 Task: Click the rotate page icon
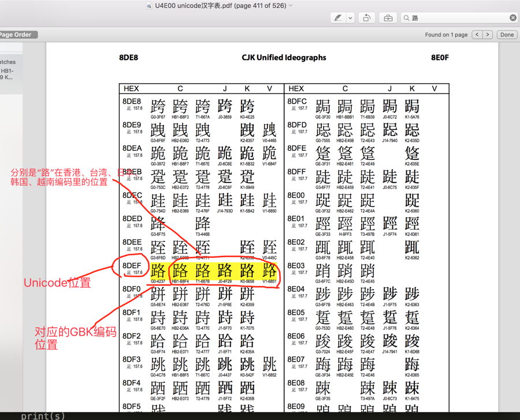(x=366, y=18)
